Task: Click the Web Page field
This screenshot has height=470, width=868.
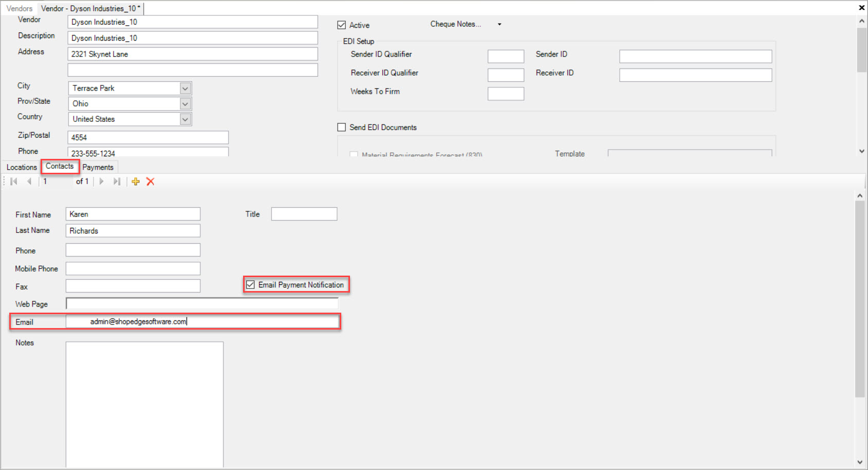Action: coord(202,303)
